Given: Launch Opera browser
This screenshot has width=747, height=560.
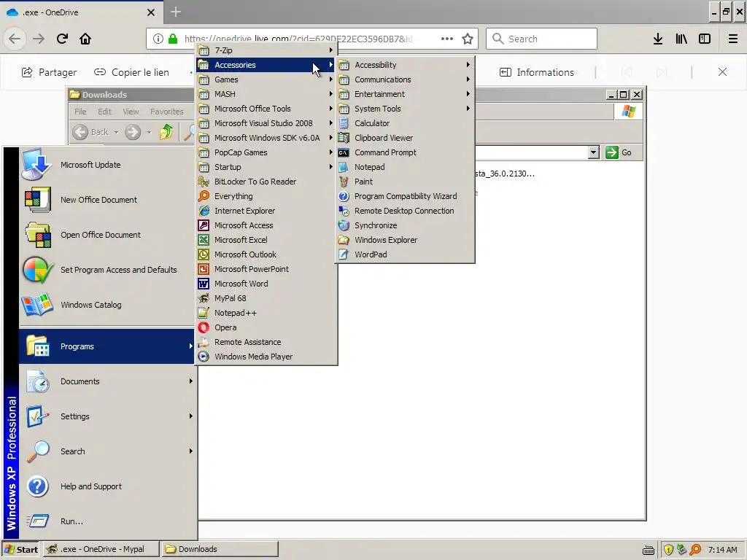Looking at the screenshot, I should click(x=266, y=327).
